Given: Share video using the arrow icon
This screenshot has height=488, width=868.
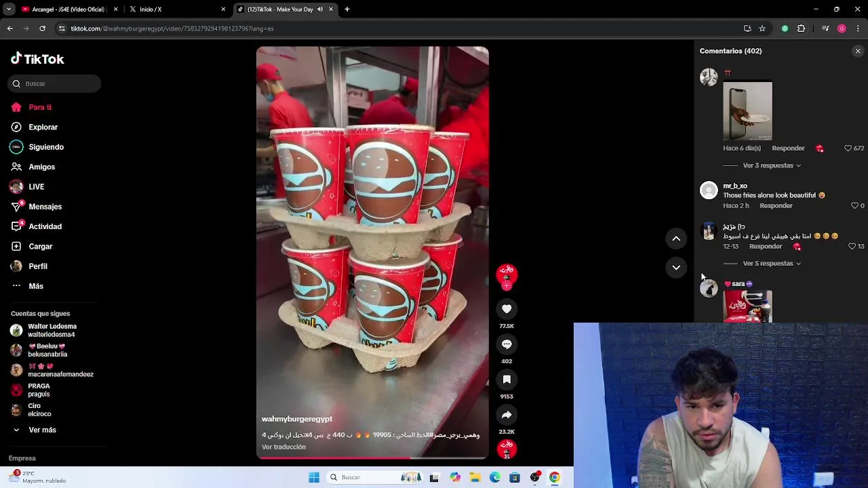Looking at the screenshot, I should pyautogui.click(x=507, y=415).
